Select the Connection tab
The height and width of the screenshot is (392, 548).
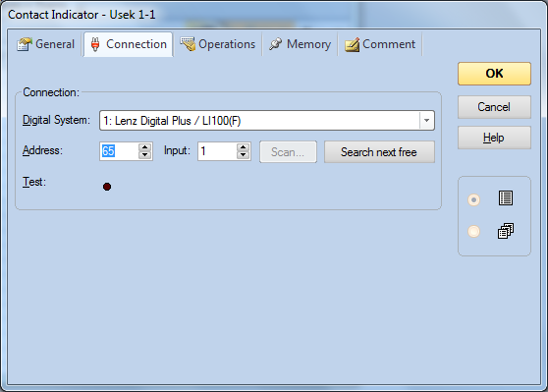coord(129,44)
